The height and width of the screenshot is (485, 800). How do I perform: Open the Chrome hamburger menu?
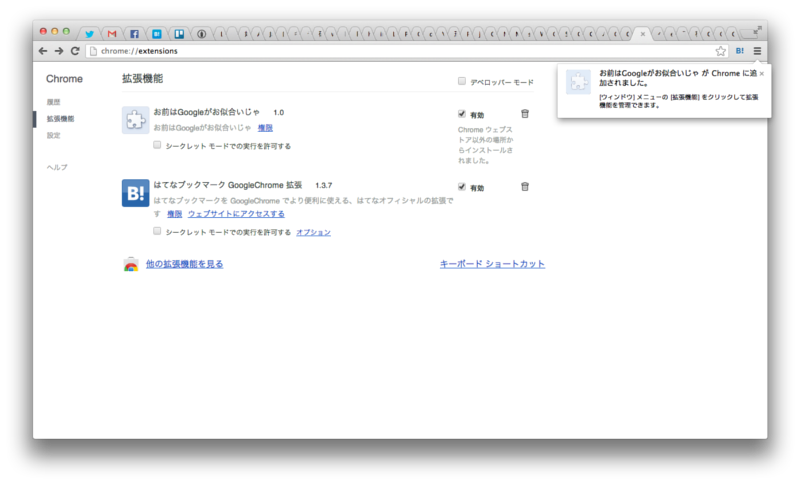757,51
